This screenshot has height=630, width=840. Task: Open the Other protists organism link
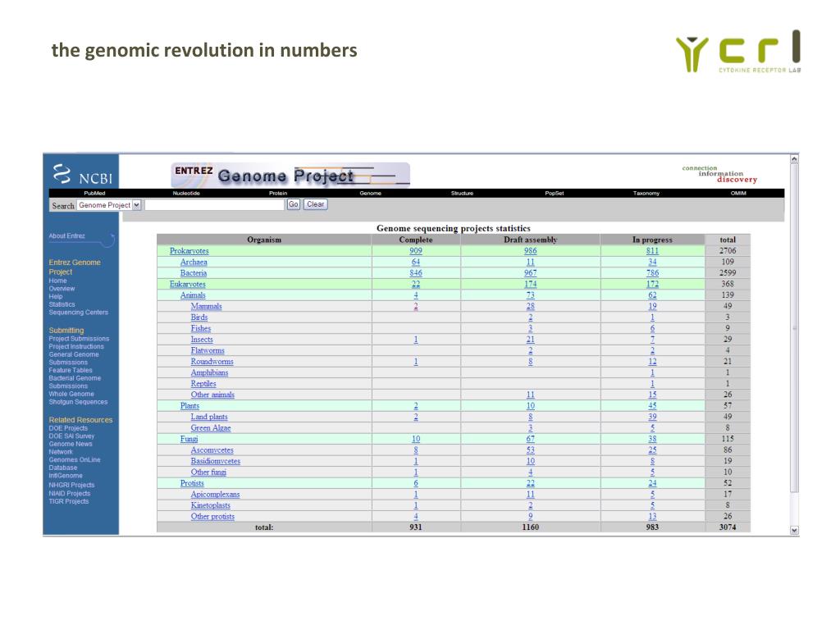click(x=212, y=517)
